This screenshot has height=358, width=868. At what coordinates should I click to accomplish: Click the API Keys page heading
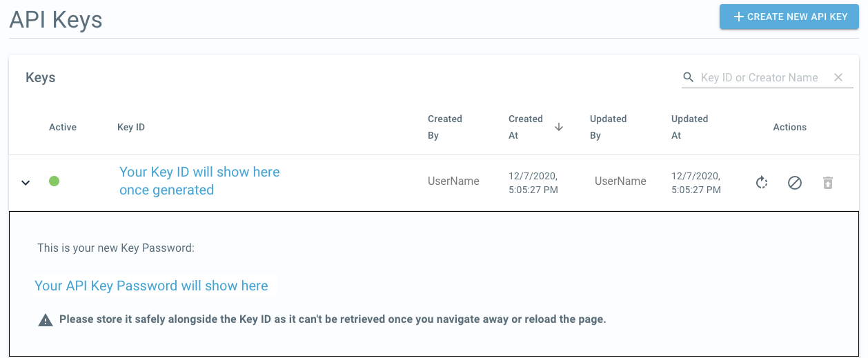pyautogui.click(x=56, y=19)
